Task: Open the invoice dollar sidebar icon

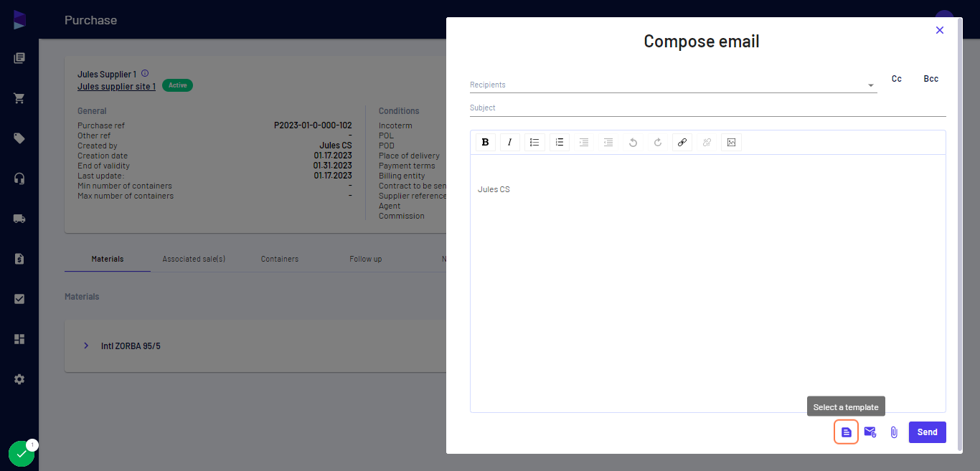Action: pyautogui.click(x=19, y=259)
